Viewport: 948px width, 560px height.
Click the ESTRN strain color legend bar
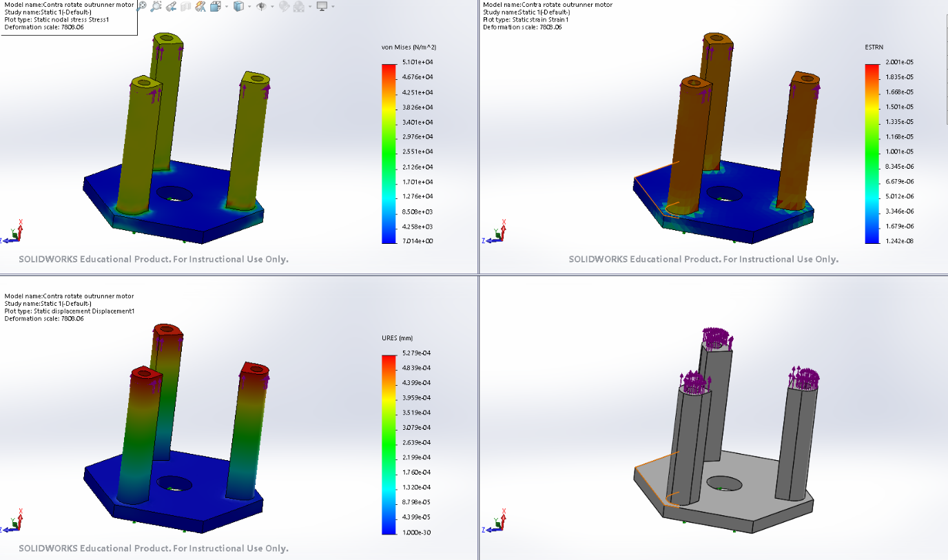coord(872,153)
